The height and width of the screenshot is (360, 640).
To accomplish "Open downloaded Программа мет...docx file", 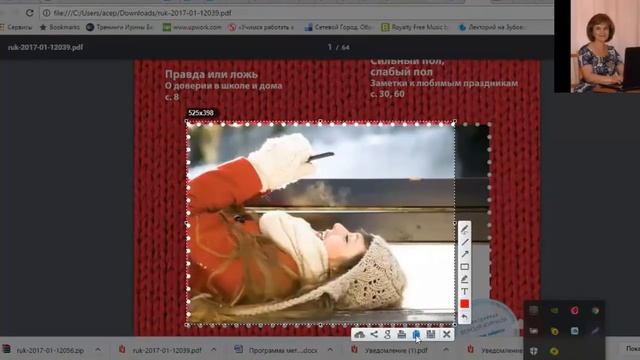I will tap(276, 350).
